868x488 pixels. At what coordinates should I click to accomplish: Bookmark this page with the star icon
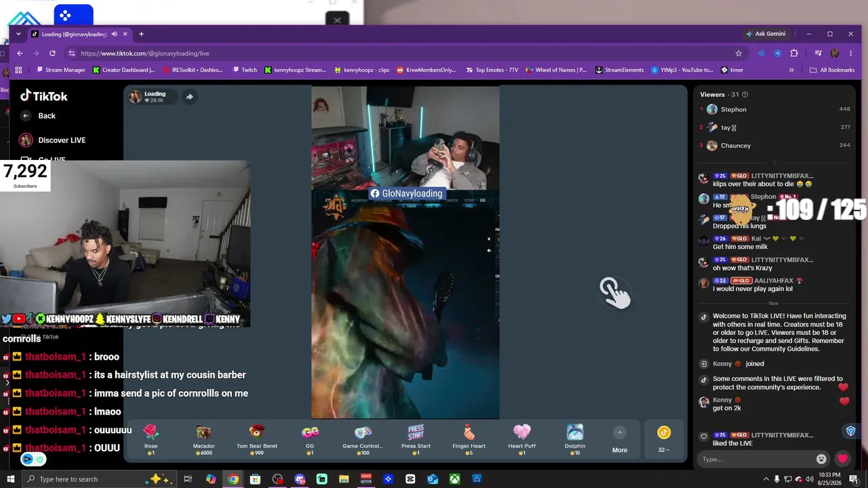click(x=738, y=53)
